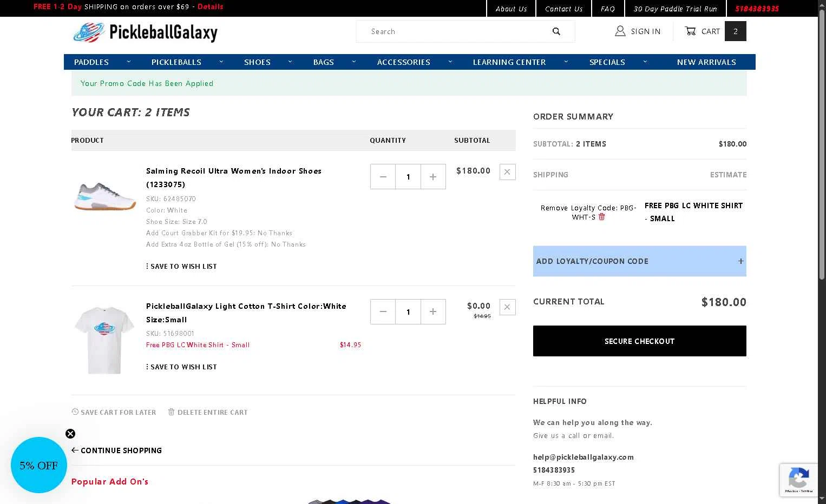The width and height of the screenshot is (826, 504).
Task: Open the FAQ page
Action: coord(608,9)
